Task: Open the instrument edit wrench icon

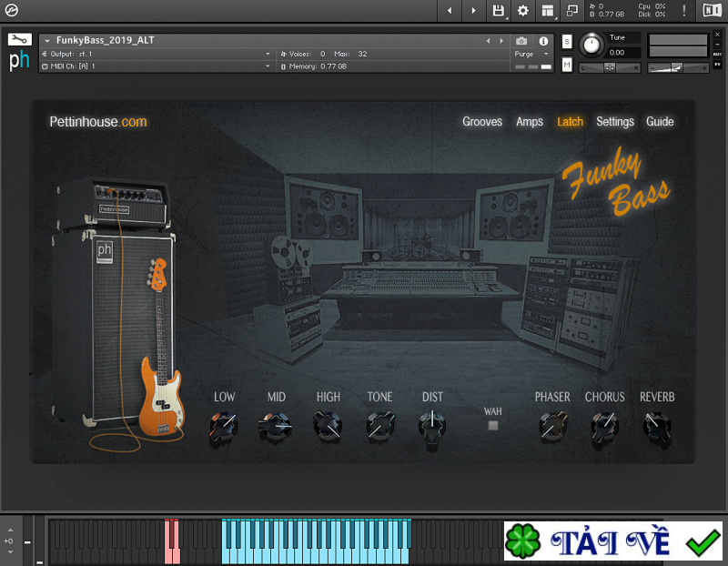Action: click(19, 40)
